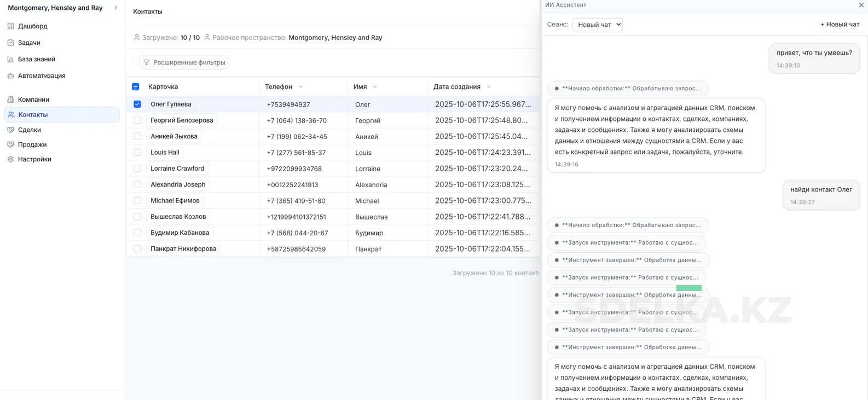Click the Компании building icon
Image resolution: width=868 pixels, height=400 pixels.
(11, 100)
